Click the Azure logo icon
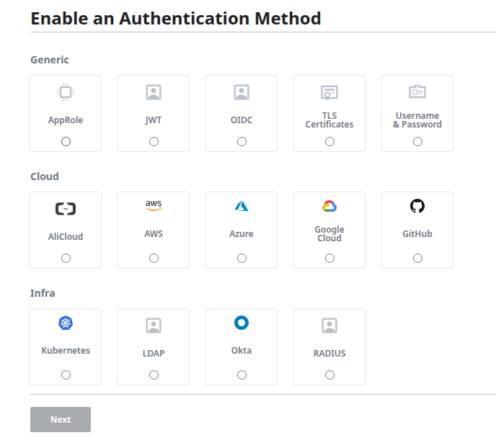 point(242,206)
